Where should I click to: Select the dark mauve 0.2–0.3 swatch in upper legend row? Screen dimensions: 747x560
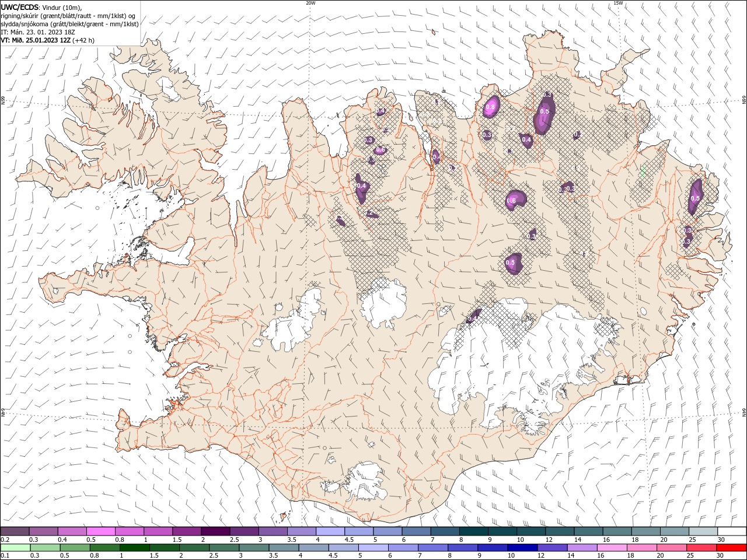15,531
